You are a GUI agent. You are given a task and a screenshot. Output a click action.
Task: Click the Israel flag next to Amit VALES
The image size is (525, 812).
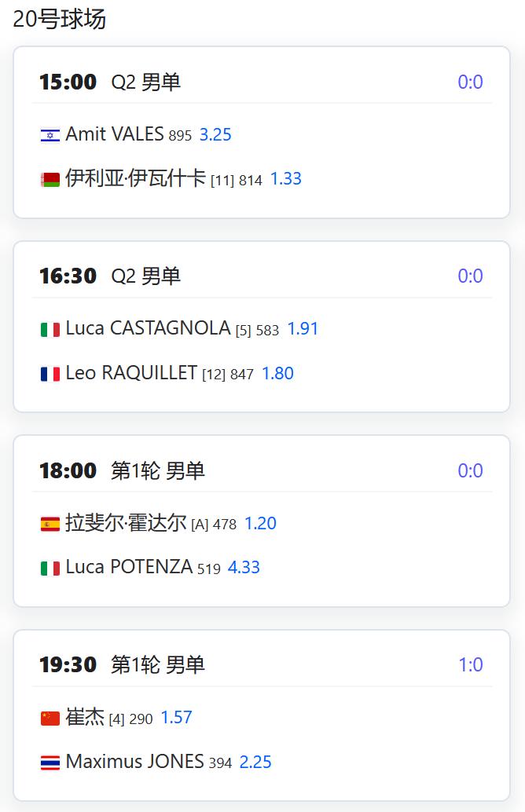click(x=50, y=135)
